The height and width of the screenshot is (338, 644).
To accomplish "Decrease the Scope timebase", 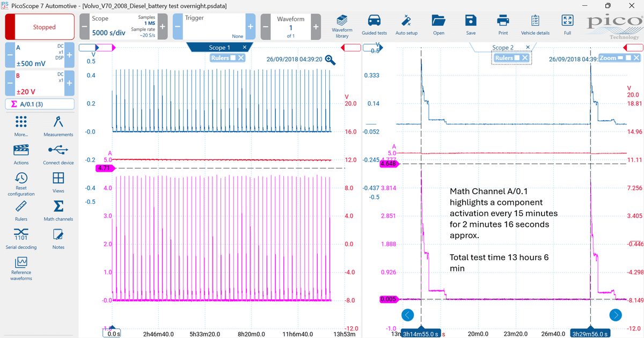I will pyautogui.click(x=84, y=26).
